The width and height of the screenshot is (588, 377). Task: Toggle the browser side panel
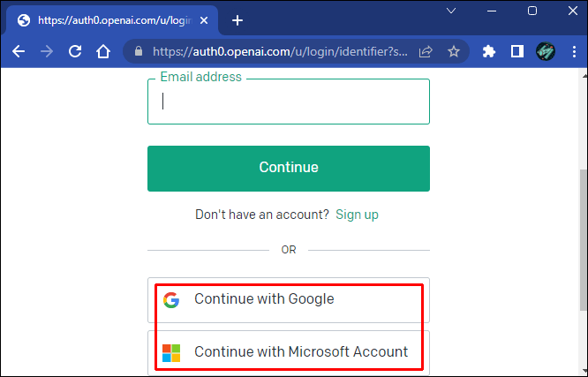517,51
